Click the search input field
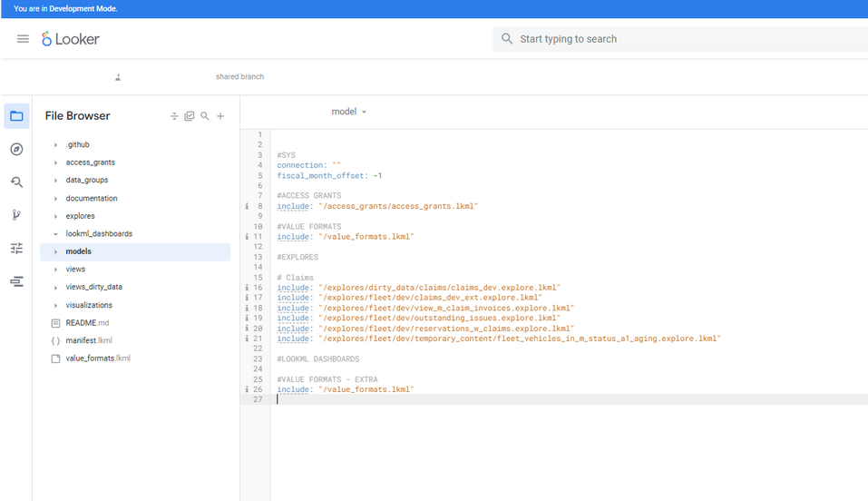Image resolution: width=868 pixels, height=501 pixels. tap(679, 39)
